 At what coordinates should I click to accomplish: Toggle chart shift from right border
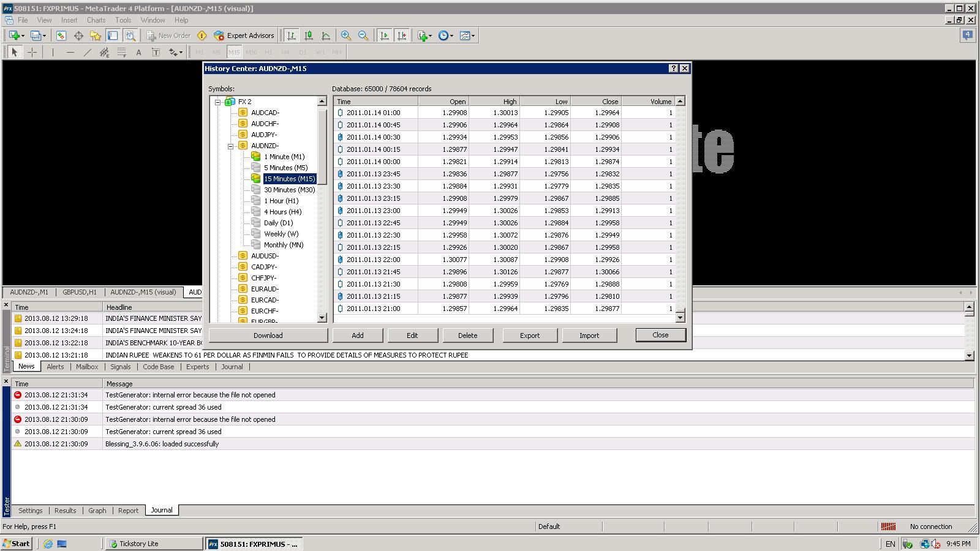coord(402,36)
